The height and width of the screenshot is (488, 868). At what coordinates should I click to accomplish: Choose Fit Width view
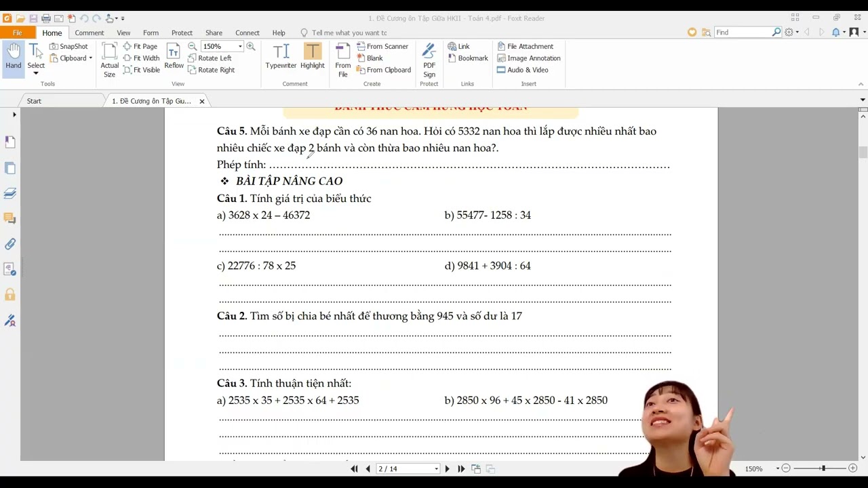(142, 58)
